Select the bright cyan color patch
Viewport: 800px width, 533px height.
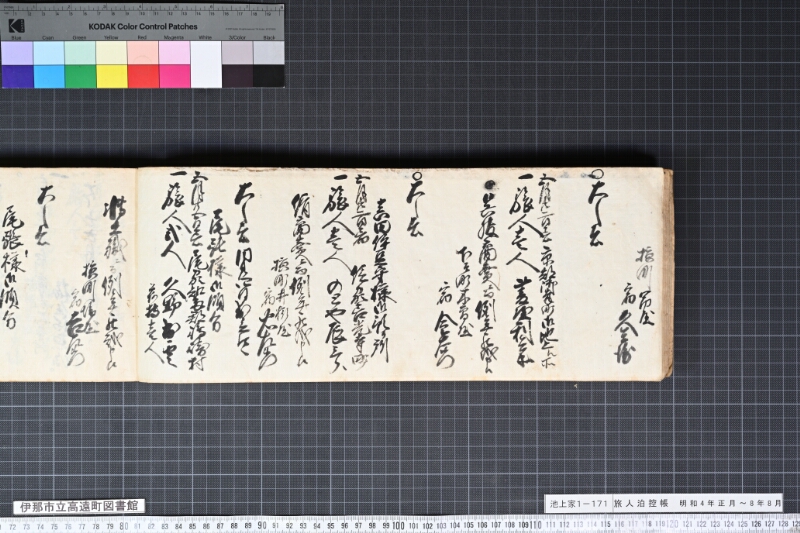49,77
